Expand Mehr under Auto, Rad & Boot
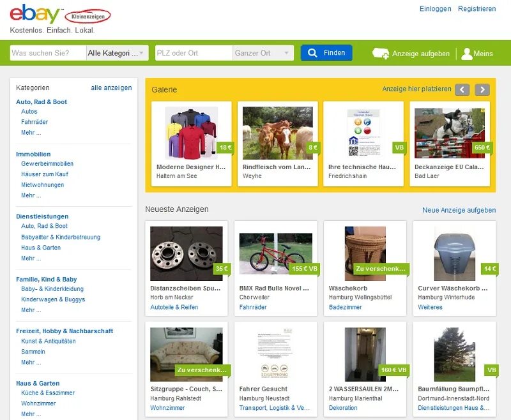This screenshot has width=511, height=420. 31,133
